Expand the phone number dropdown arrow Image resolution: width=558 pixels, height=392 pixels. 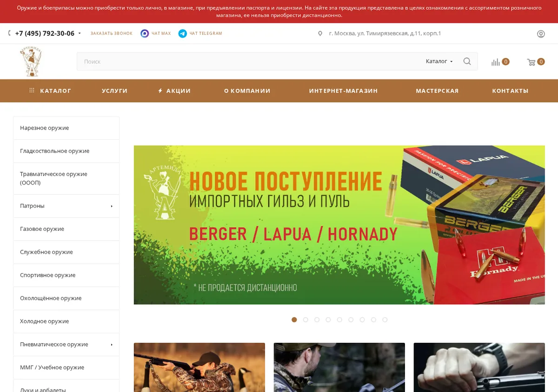pos(80,33)
